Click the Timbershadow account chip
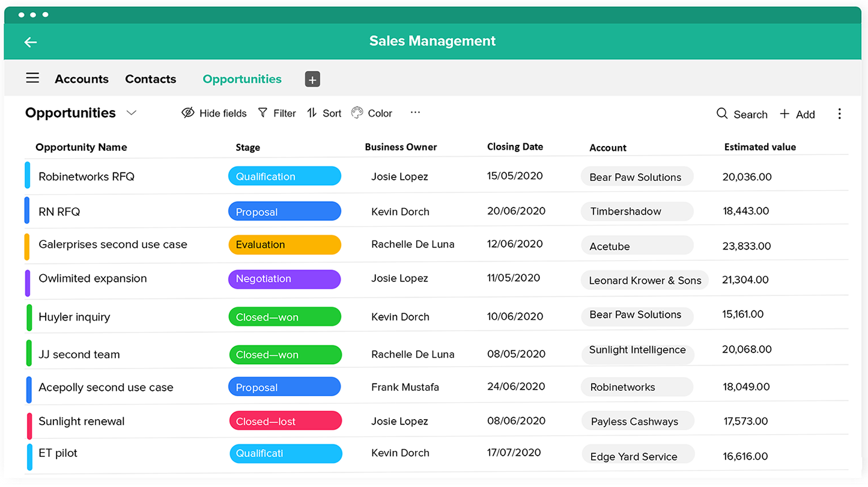This screenshot has width=868, height=487. [x=637, y=211]
